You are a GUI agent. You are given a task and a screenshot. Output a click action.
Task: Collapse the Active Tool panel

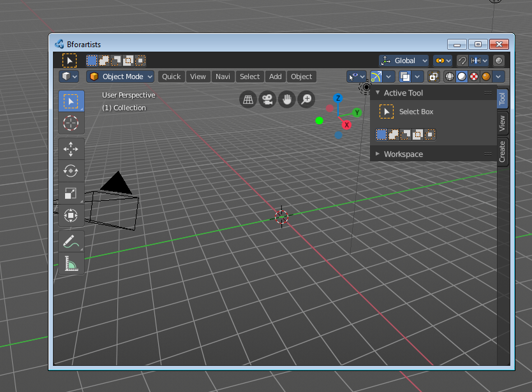click(378, 92)
